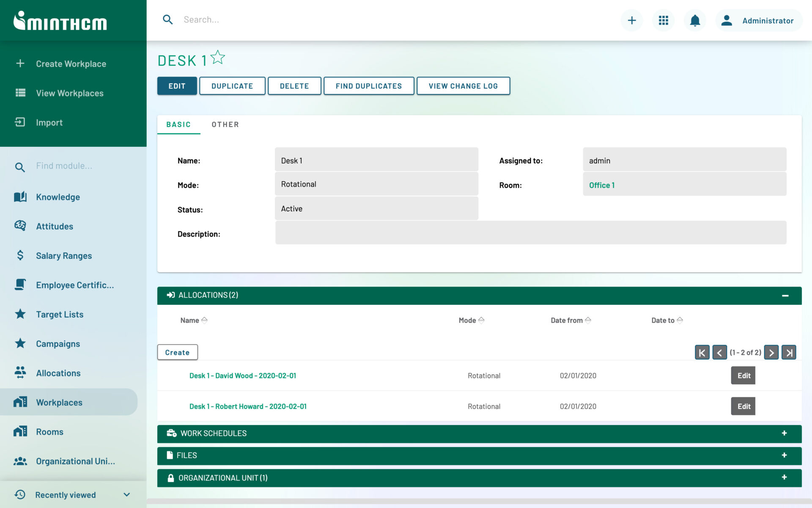Expand the Work Schedules section

pos(784,433)
